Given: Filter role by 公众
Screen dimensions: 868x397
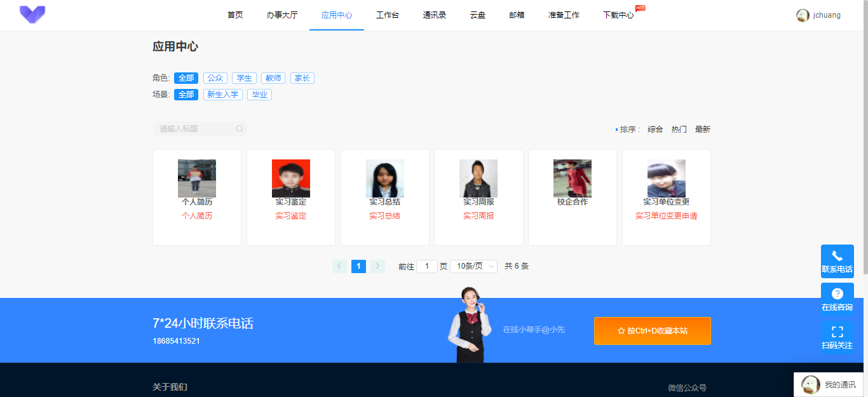Looking at the screenshot, I should [x=215, y=78].
